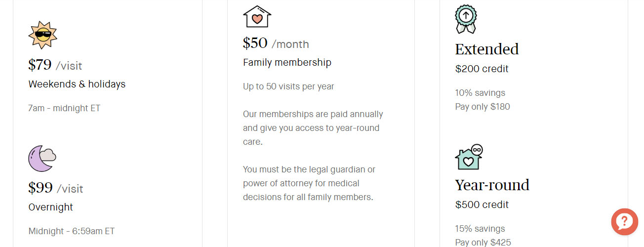Click the Year-round house infinity icon
The width and height of the screenshot is (644, 247).
(x=468, y=157)
